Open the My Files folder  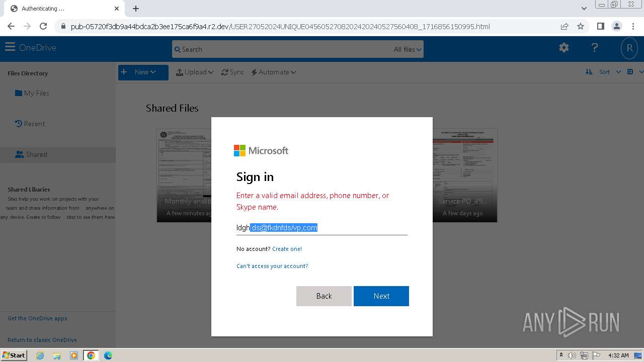(x=32, y=93)
